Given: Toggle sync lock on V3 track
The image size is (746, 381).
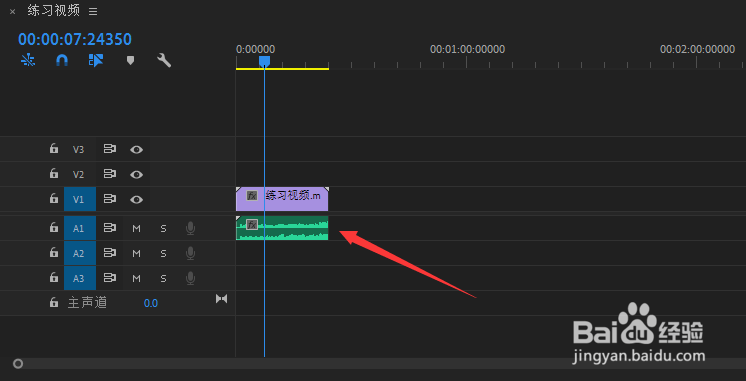Looking at the screenshot, I should (110, 149).
